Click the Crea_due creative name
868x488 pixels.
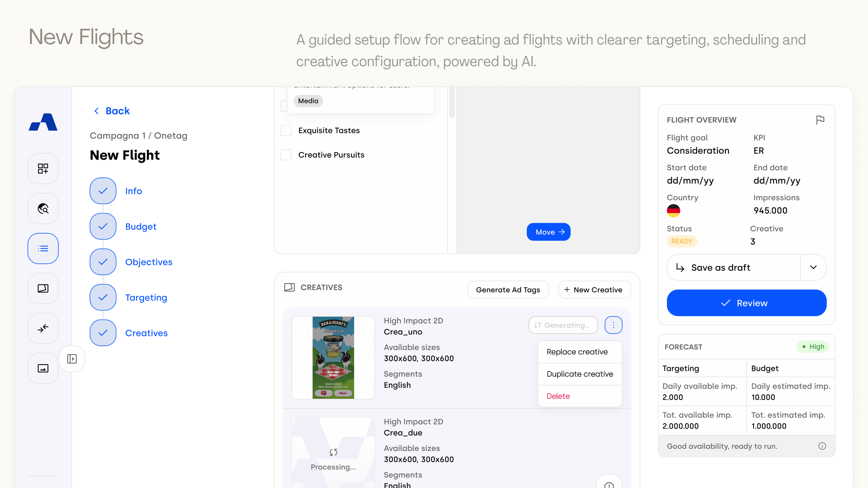pyautogui.click(x=403, y=433)
